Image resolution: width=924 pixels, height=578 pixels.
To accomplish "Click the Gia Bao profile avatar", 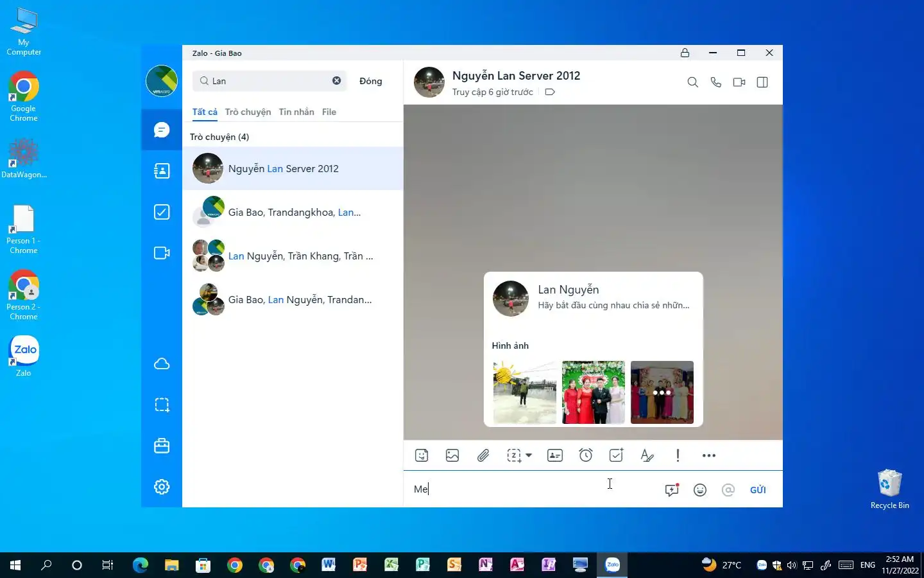I will (x=162, y=81).
